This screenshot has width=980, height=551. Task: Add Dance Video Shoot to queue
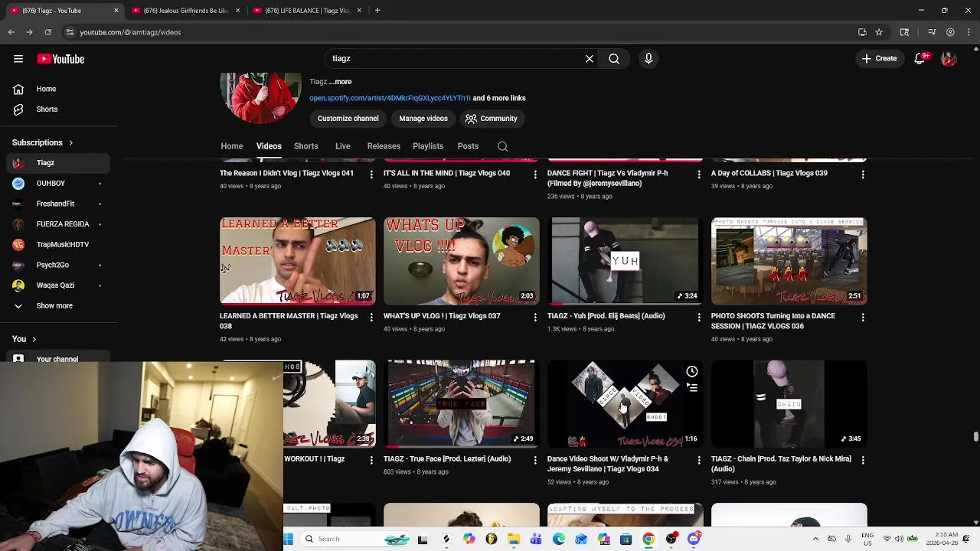point(692,388)
